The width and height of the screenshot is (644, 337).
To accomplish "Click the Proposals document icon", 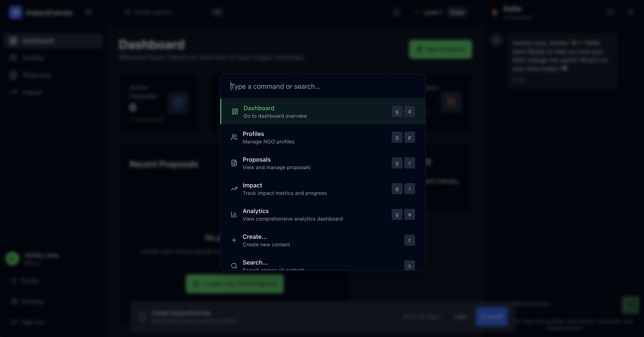I will 234,163.
